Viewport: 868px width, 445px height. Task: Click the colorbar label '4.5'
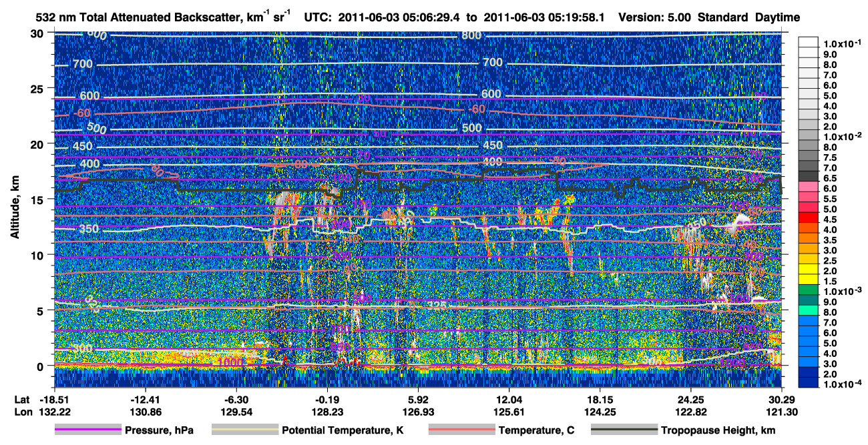click(830, 219)
